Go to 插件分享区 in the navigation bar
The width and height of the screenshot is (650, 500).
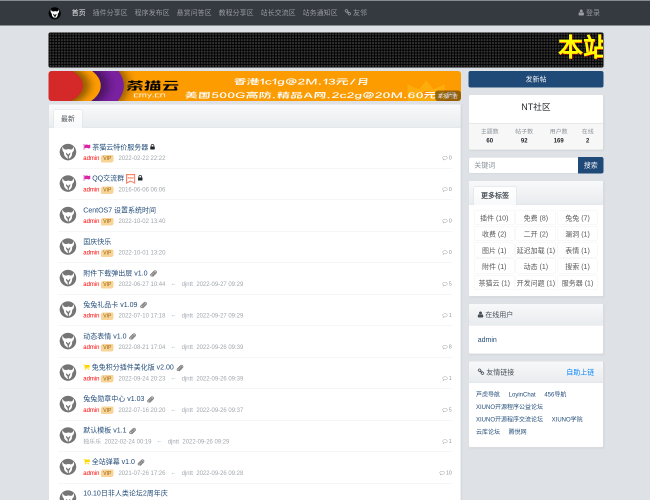(x=110, y=13)
